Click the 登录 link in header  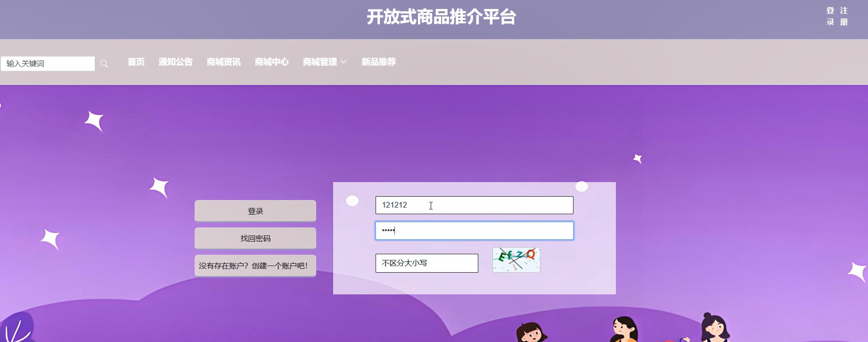coord(830,16)
